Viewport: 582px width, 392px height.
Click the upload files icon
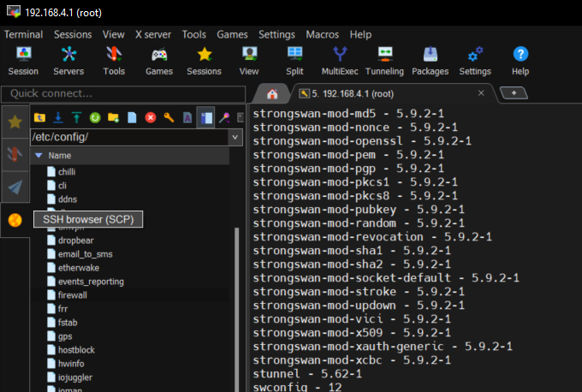(76, 117)
